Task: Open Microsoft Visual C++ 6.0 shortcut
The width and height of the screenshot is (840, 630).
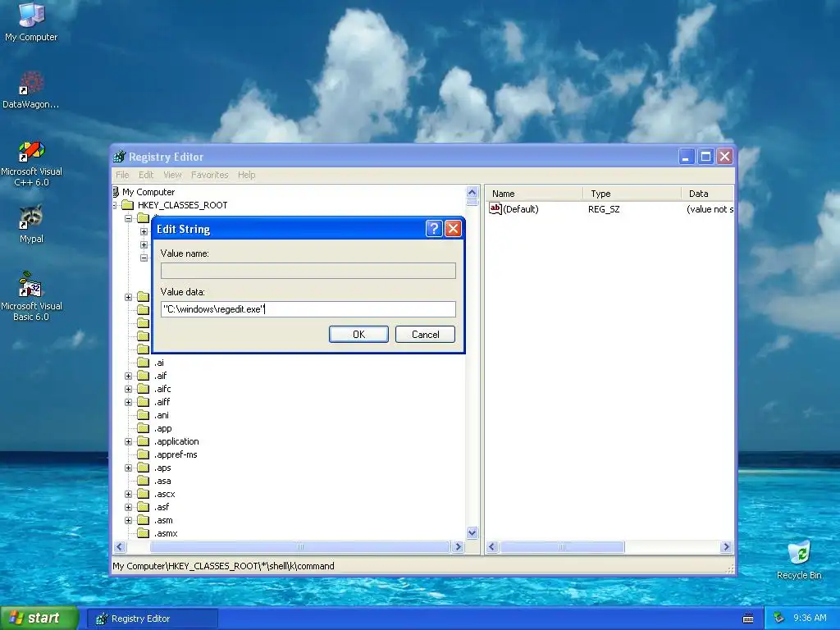Action: [31, 163]
